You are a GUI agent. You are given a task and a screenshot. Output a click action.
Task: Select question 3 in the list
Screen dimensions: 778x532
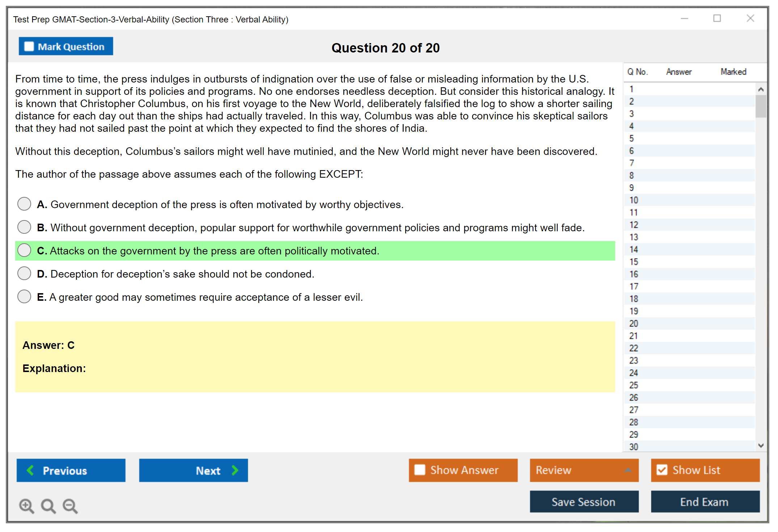click(690, 114)
